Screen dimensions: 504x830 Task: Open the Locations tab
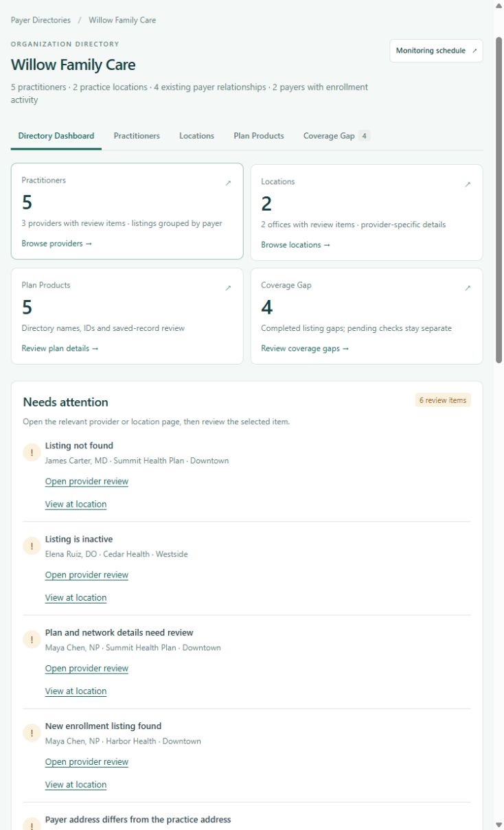tap(196, 136)
